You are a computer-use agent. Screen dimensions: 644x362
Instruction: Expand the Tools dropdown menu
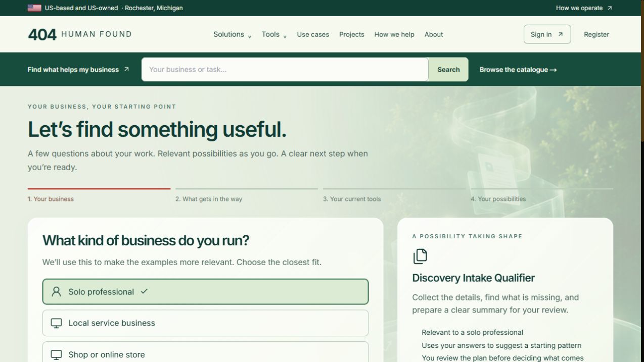click(274, 34)
